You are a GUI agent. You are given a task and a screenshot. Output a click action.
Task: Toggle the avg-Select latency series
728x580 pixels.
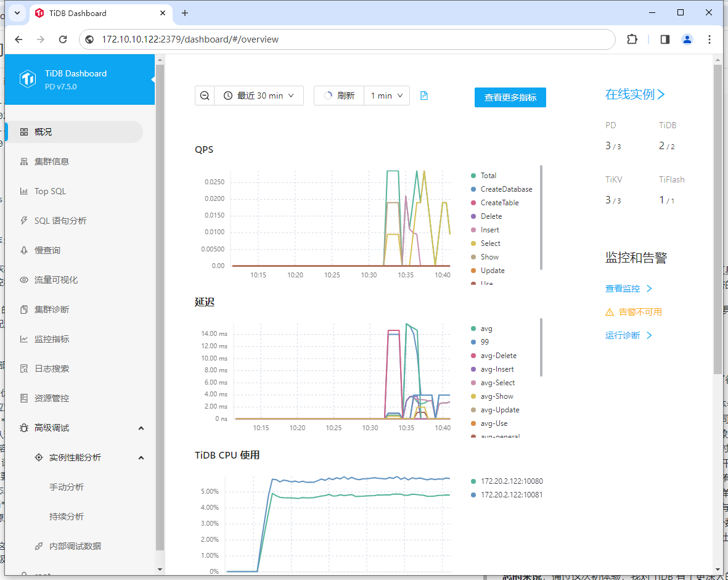point(493,383)
